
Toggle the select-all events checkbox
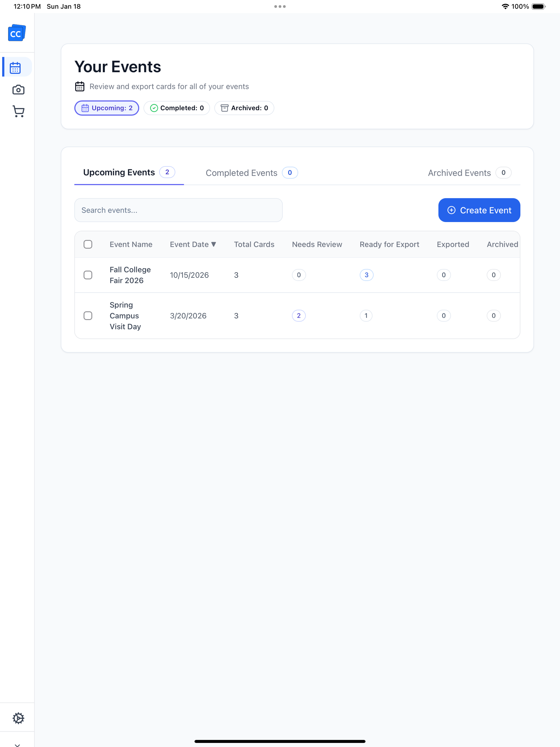tap(88, 244)
